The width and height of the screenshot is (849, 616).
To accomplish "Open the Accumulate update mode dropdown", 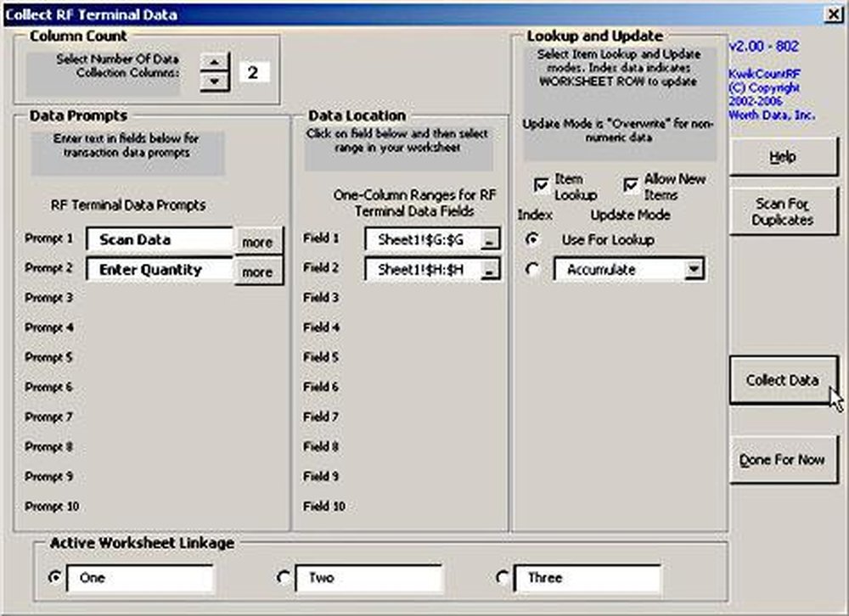I will pos(694,269).
